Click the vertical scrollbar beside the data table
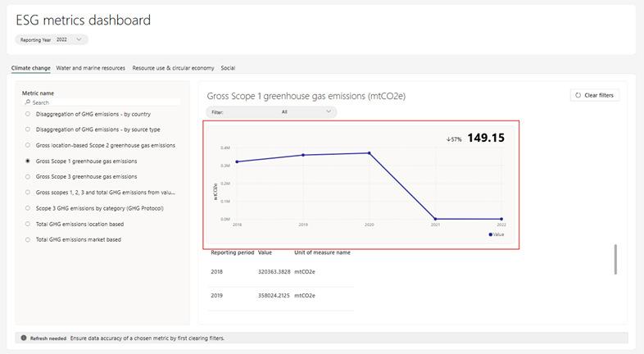The image size is (644, 354). click(615, 259)
